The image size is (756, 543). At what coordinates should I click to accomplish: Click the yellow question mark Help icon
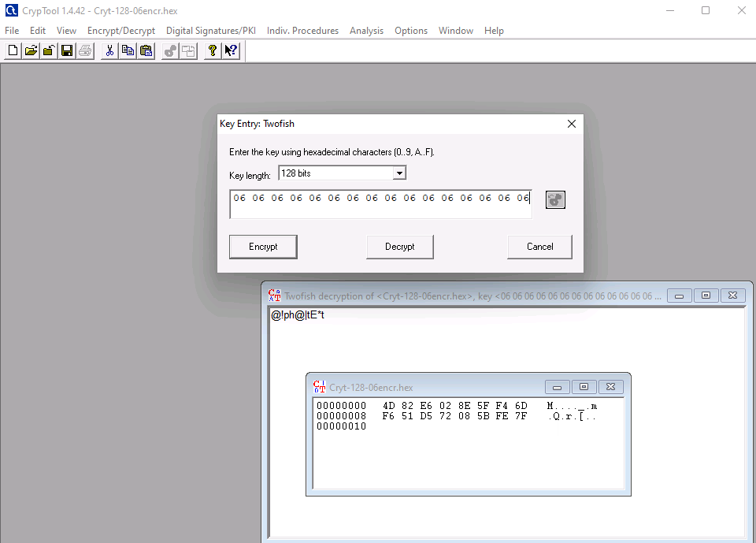[212, 51]
